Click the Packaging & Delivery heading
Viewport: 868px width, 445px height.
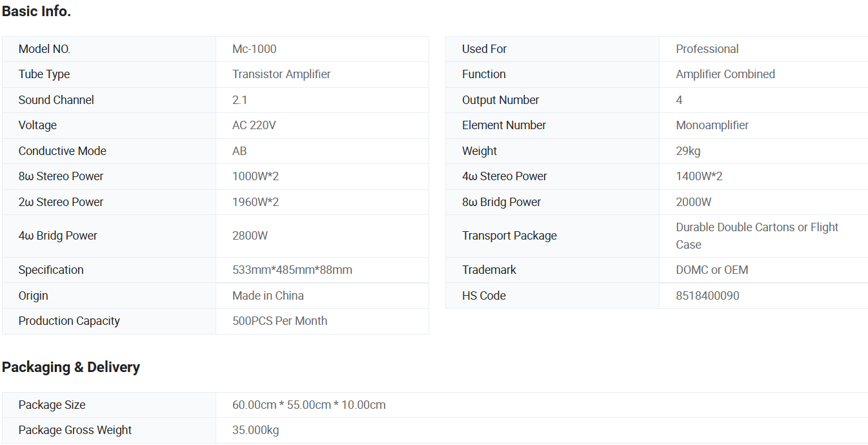[71, 367]
